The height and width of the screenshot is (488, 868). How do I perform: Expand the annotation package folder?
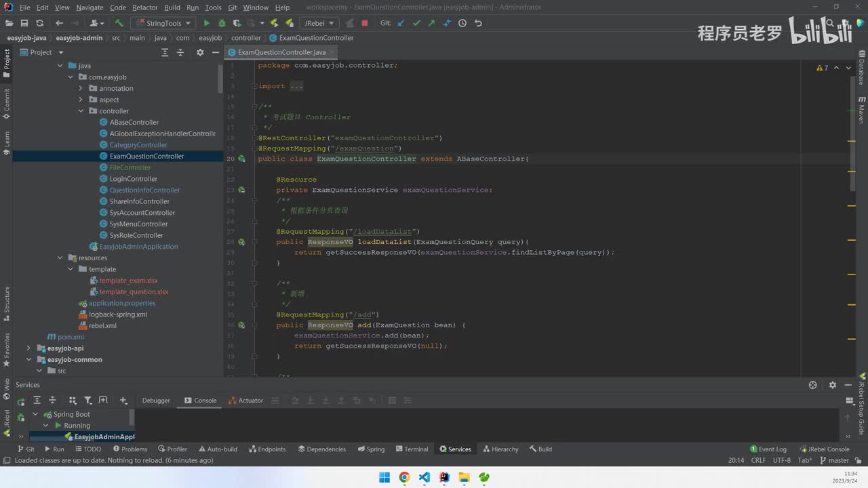coord(81,88)
